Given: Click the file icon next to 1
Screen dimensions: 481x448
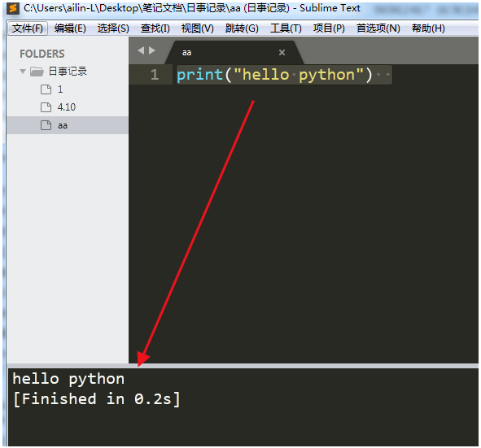Looking at the screenshot, I should (46, 89).
